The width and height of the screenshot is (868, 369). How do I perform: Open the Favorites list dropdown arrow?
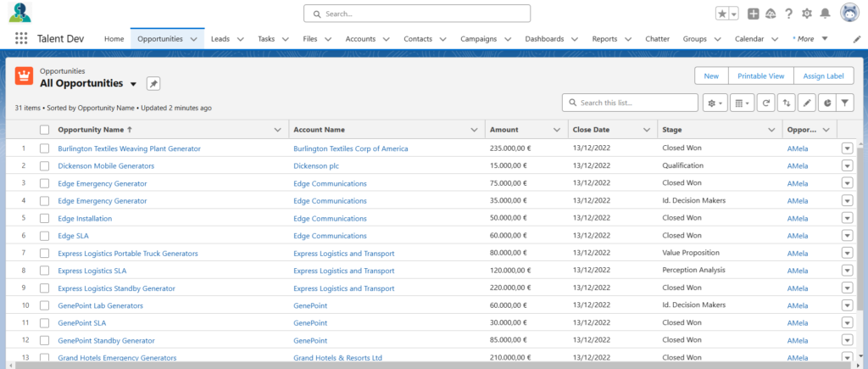coord(734,14)
